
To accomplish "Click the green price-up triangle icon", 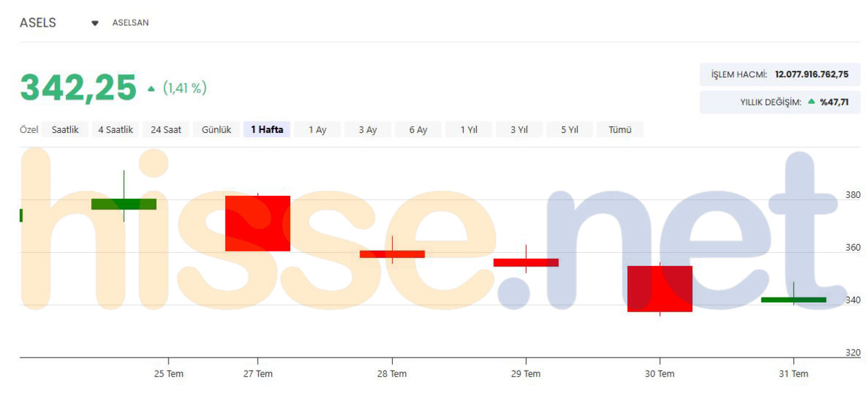I will [151, 89].
